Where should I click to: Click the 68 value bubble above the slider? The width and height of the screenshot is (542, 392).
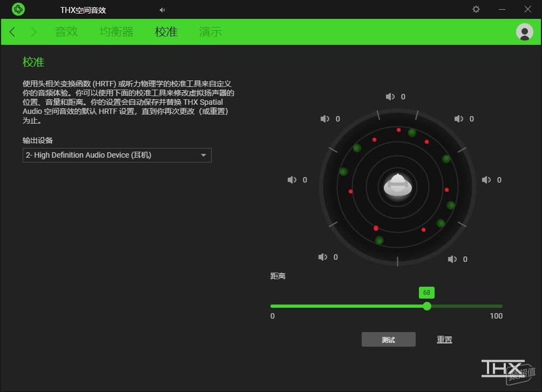coord(427,293)
